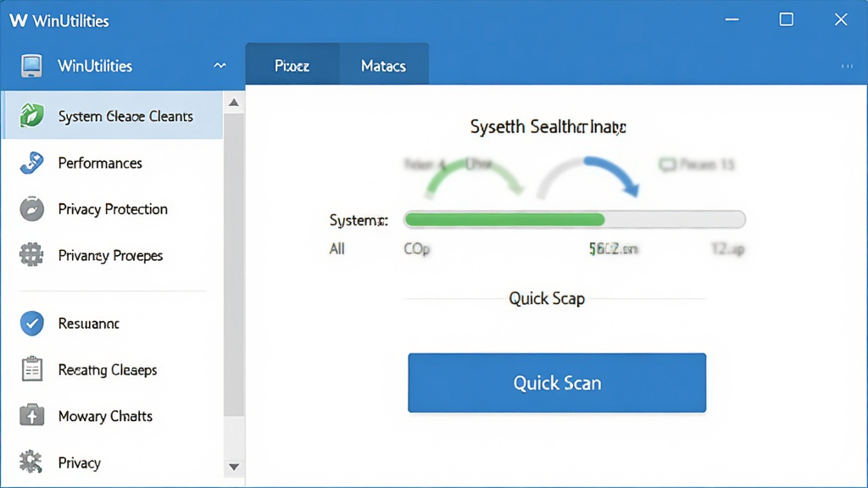Minimize the WinUtilities window
868x488 pixels.
point(732,19)
